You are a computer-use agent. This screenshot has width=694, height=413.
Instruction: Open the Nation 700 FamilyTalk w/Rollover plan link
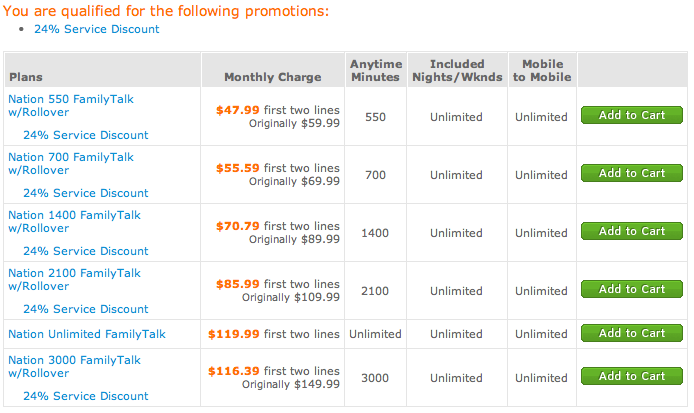(x=71, y=164)
